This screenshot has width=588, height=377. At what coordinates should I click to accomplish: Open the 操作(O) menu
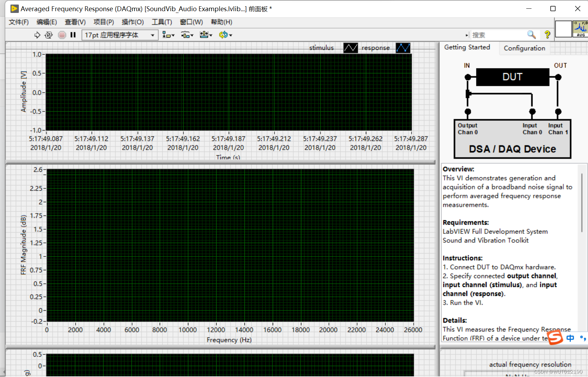click(133, 22)
